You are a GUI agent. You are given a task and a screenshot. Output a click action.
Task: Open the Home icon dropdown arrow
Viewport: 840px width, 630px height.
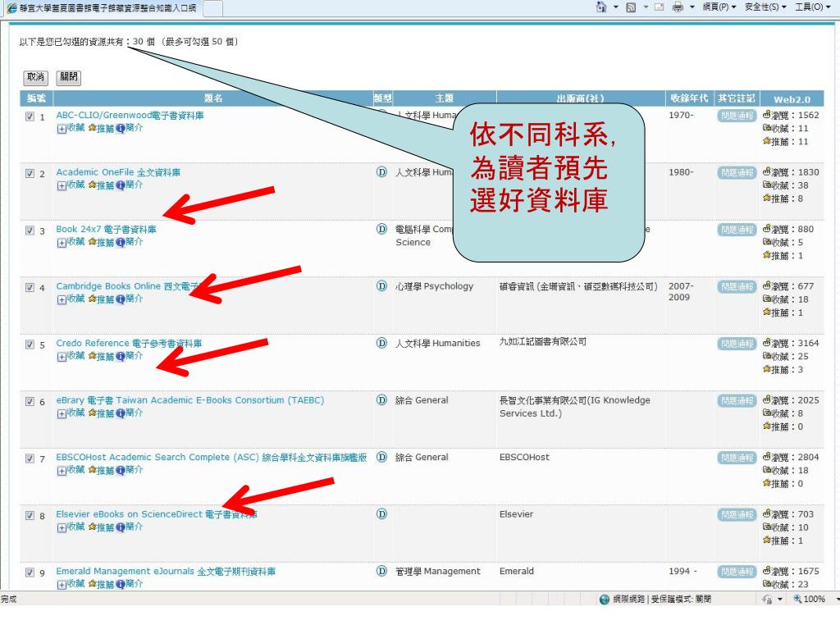point(615,7)
